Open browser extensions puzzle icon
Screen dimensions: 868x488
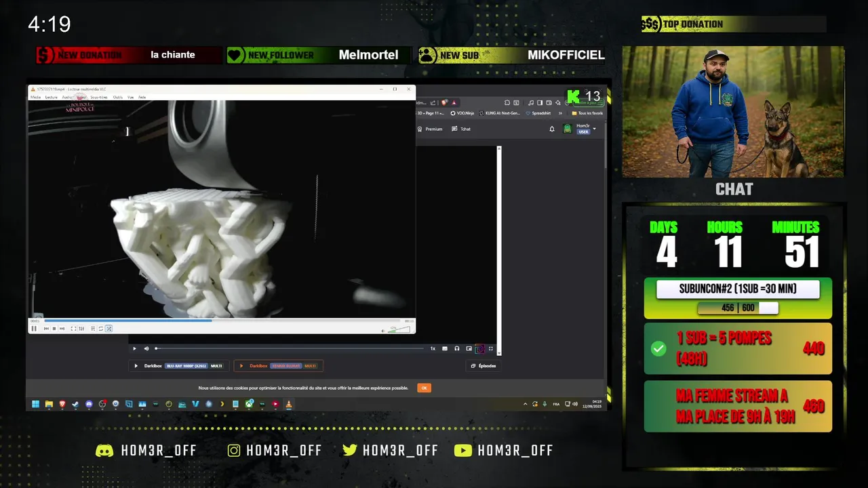point(507,102)
